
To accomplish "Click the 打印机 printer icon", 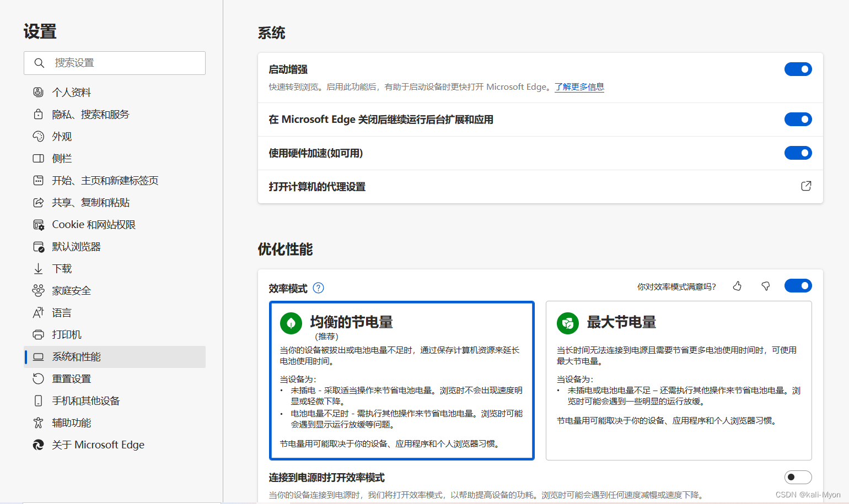I will (38, 334).
